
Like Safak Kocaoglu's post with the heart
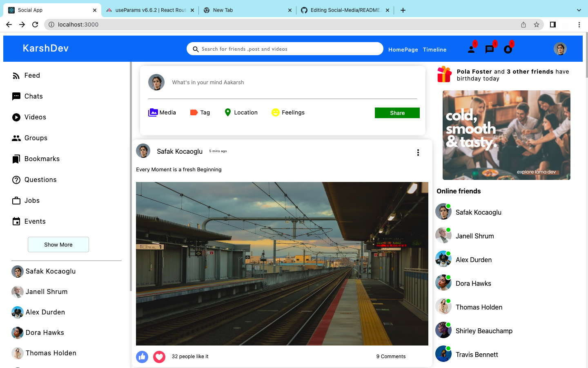click(x=159, y=357)
